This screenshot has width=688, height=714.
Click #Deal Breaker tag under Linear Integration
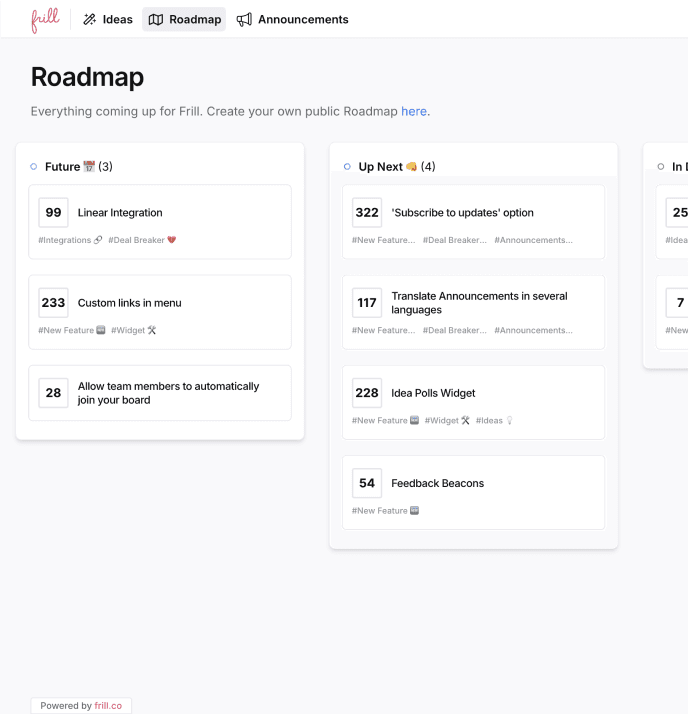(142, 240)
